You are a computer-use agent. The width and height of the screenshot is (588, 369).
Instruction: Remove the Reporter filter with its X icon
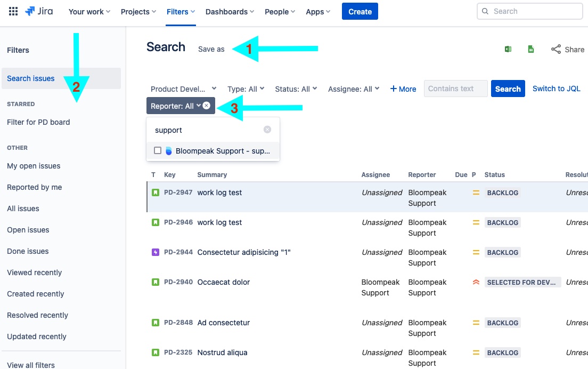(206, 106)
